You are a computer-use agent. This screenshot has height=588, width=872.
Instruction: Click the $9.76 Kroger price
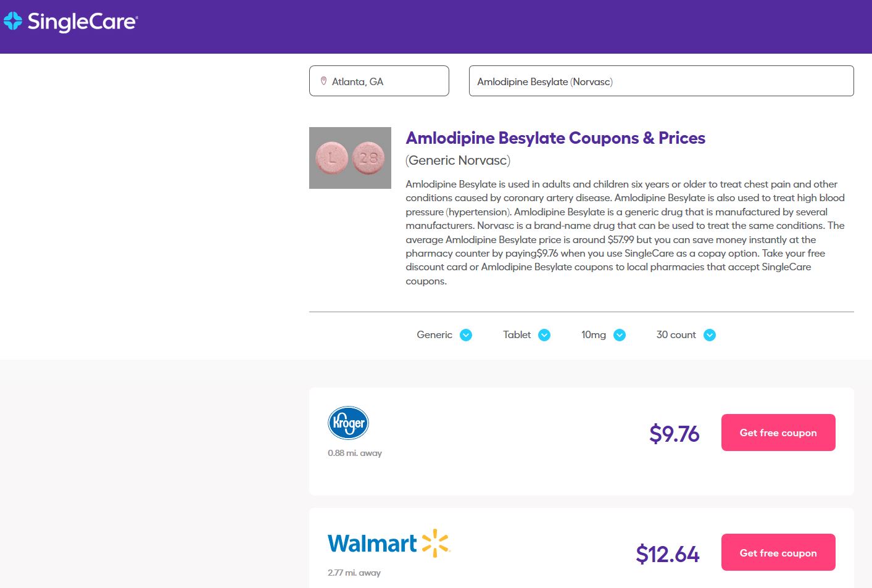[674, 434]
